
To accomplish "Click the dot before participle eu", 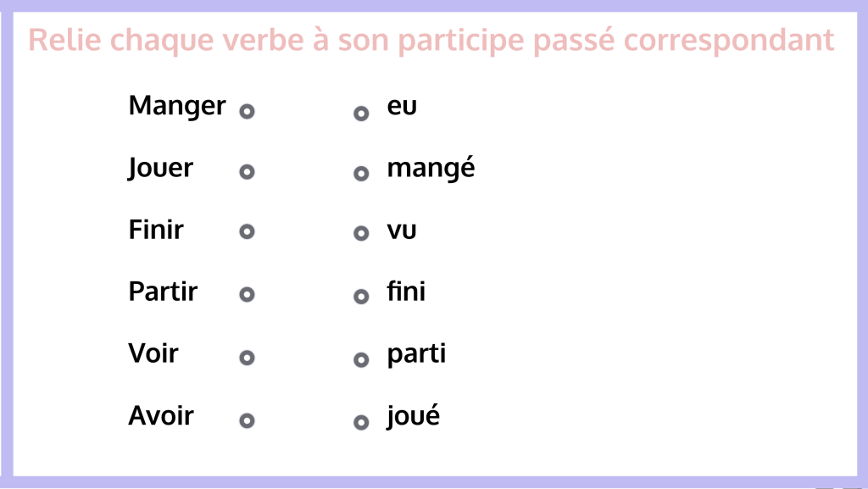I will tap(361, 114).
